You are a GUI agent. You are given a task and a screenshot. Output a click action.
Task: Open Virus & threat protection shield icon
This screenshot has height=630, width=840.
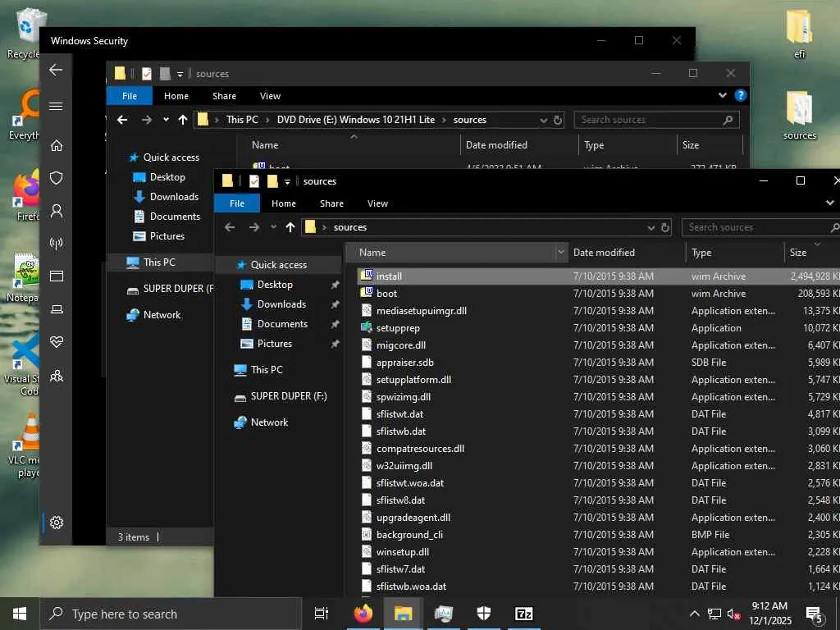point(57,178)
